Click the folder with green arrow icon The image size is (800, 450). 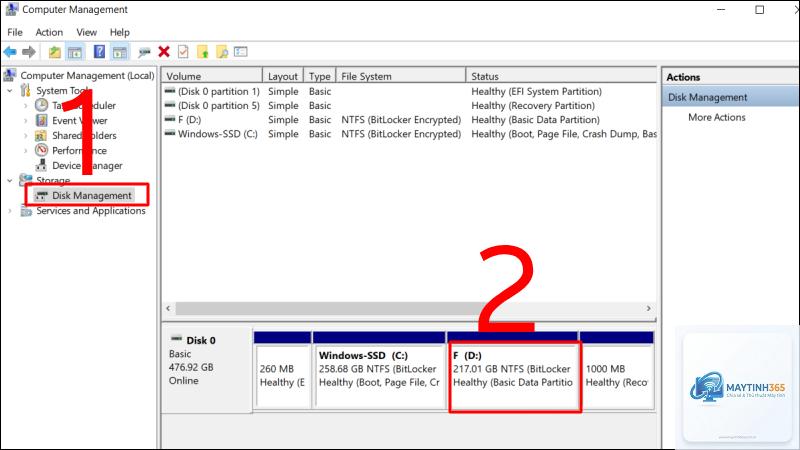(203, 52)
